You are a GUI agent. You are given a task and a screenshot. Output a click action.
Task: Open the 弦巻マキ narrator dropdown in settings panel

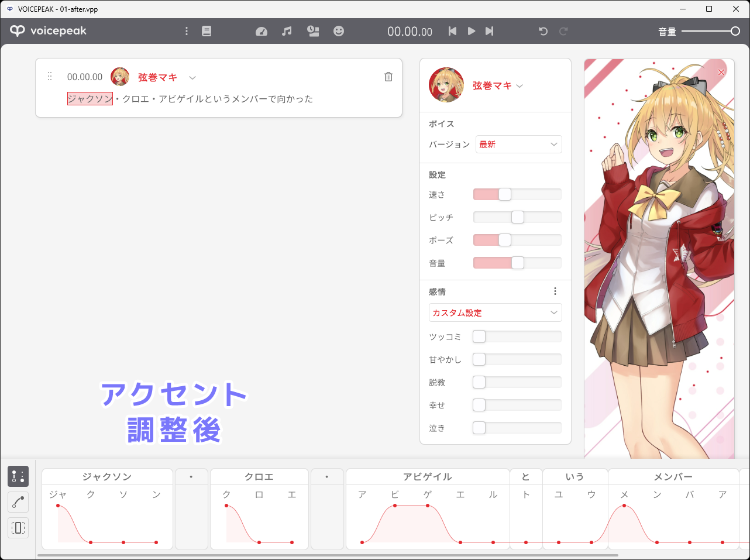coord(498,85)
